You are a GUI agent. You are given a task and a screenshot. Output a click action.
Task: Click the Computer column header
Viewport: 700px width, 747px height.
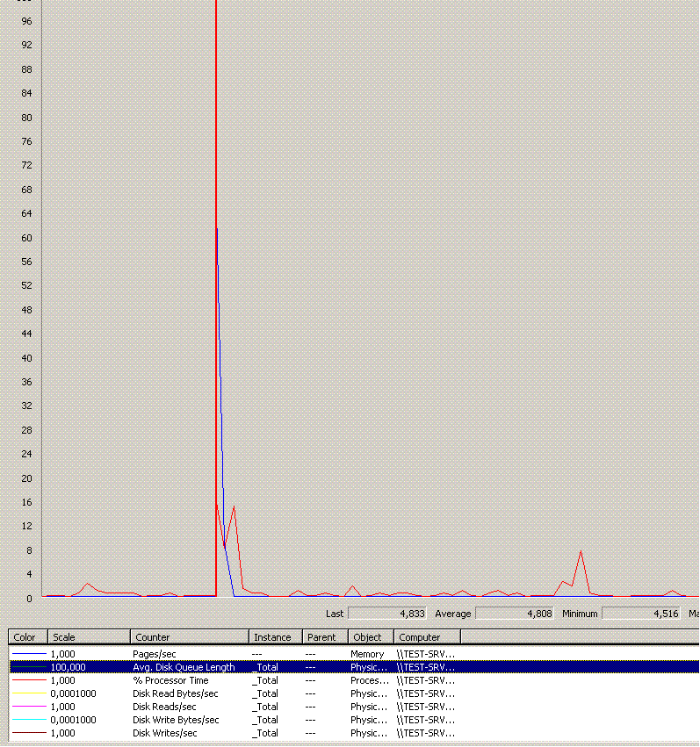pos(426,637)
